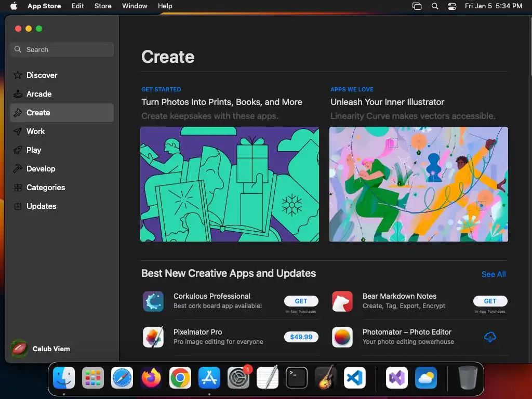
Task: Click the Pixelmator Pro app icon
Action: pyautogui.click(x=153, y=337)
